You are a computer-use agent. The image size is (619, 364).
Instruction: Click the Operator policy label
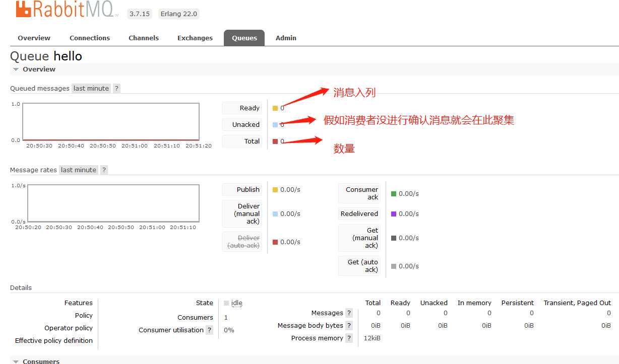click(x=69, y=328)
